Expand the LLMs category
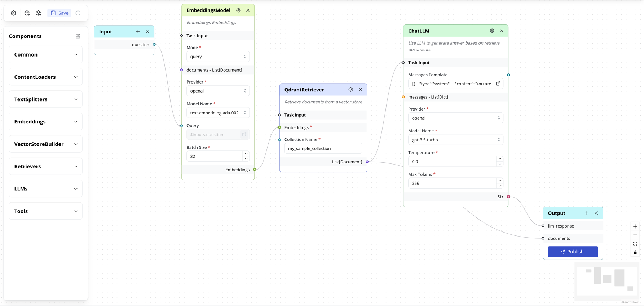644x306 pixels. coord(45,189)
